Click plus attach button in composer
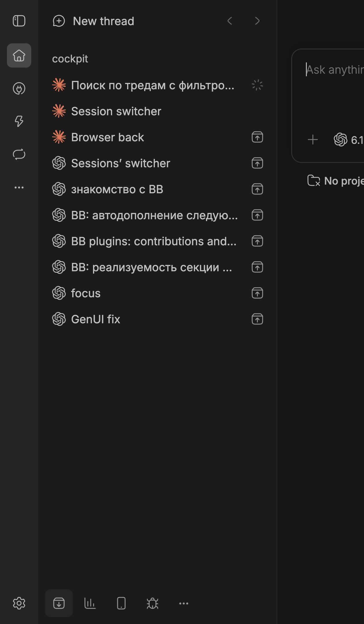This screenshot has width=364, height=624. click(x=313, y=140)
